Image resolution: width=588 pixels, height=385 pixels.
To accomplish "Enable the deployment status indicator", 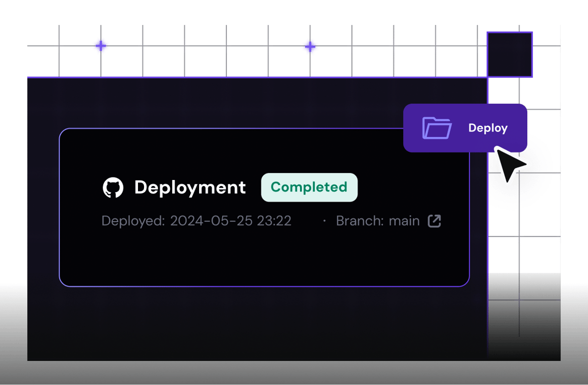I will pos(309,187).
